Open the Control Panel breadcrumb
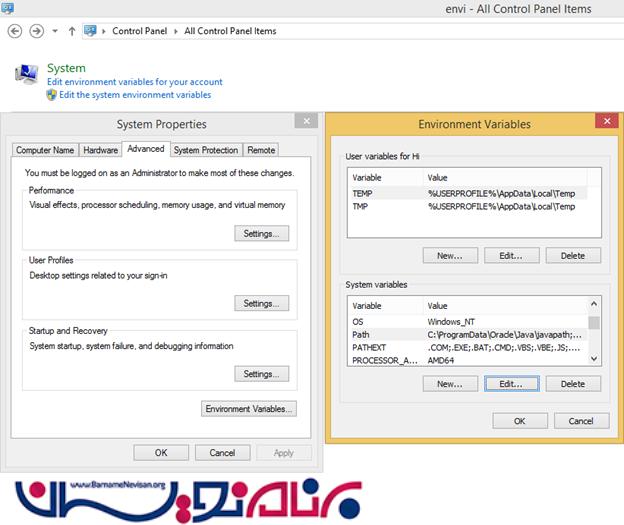 (139, 31)
